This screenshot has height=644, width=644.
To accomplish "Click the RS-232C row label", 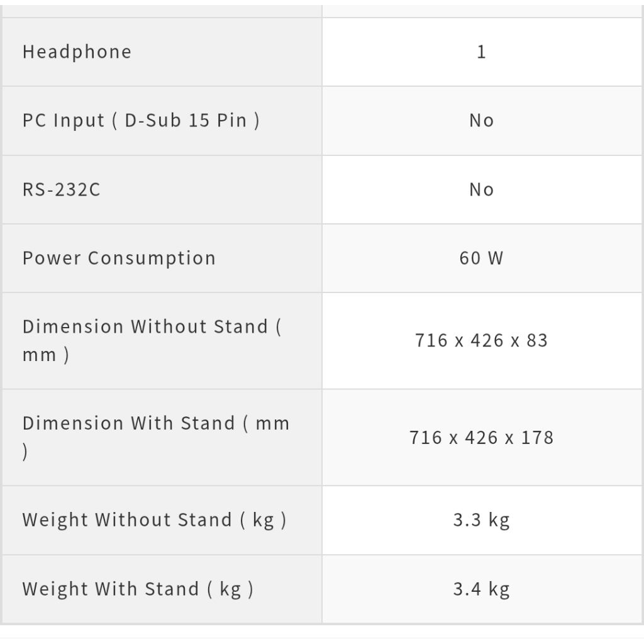I will tap(61, 189).
